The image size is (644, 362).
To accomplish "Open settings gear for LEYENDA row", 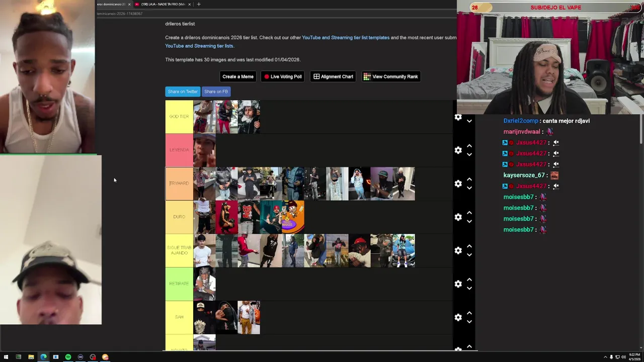I will (458, 150).
